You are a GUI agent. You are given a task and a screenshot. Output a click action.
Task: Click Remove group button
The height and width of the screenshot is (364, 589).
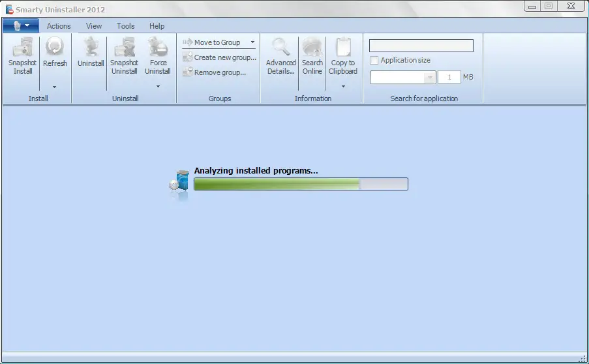[x=214, y=72]
